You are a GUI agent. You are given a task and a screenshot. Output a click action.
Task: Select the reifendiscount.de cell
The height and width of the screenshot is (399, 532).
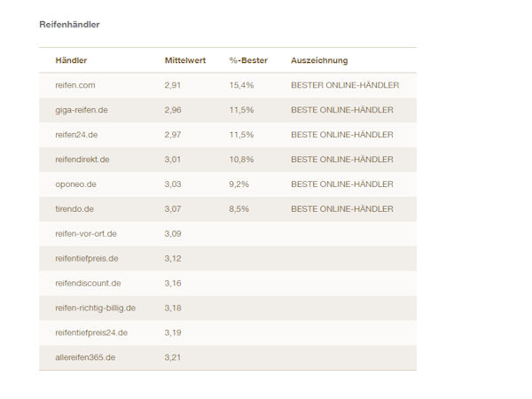[88, 284]
